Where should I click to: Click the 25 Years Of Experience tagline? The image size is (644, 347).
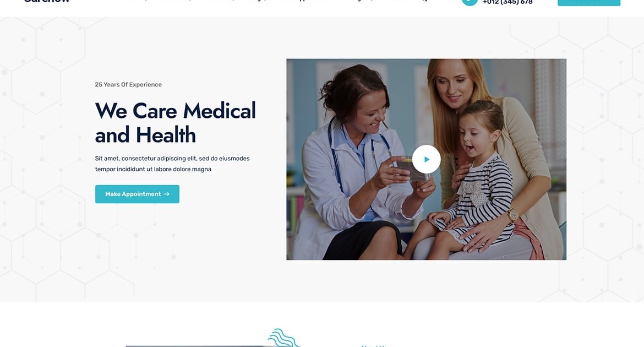point(128,84)
